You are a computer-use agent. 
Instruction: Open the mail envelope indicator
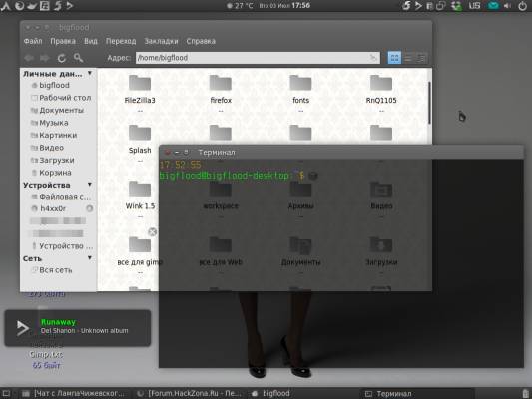[x=493, y=5]
